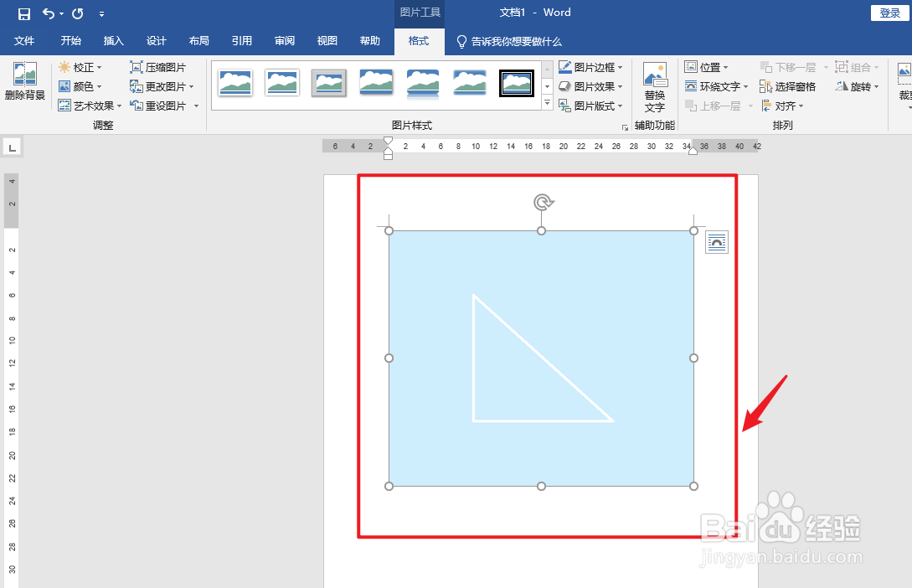Click 压缩图片 compress pictures
This screenshot has width=912, height=588.
click(x=158, y=68)
